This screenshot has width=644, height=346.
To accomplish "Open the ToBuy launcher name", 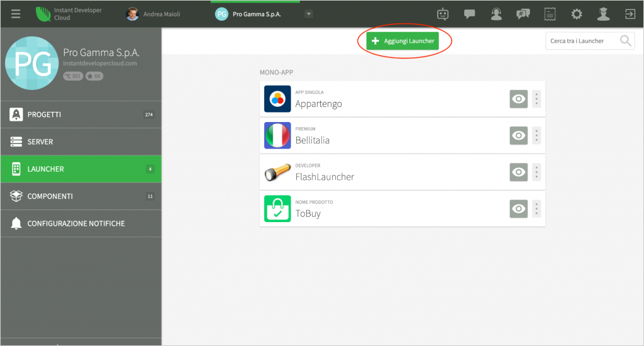I will pyautogui.click(x=308, y=214).
